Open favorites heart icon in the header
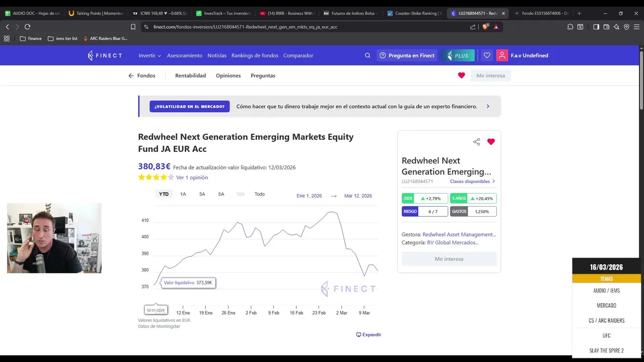This screenshot has width=644, height=362. click(487, 55)
